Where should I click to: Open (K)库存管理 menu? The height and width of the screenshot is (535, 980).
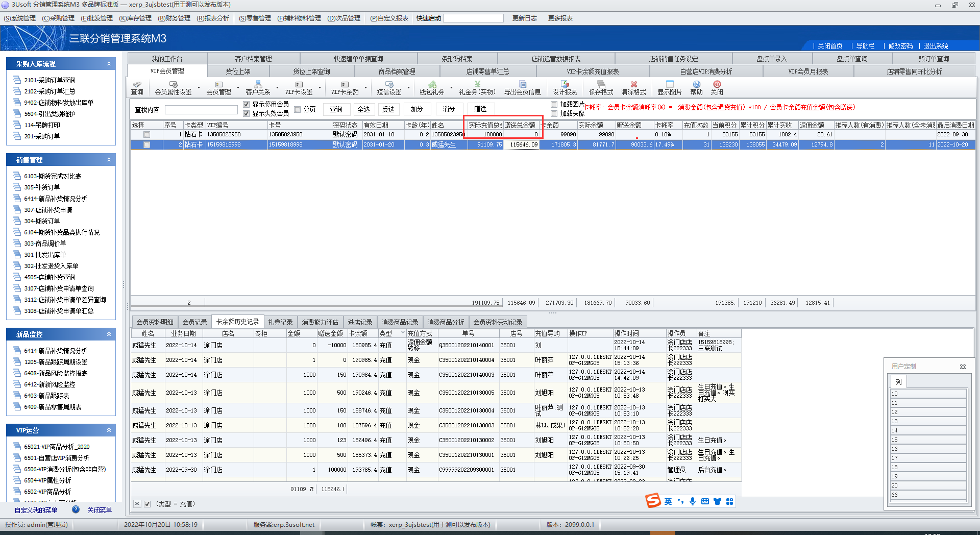pos(135,18)
